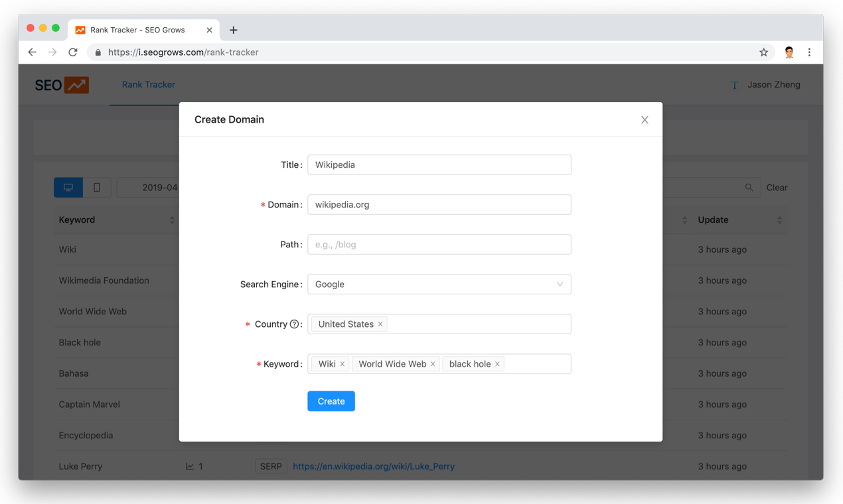Viewport: 843px width, 504px height.
Task: Reload the page in the browser
Action: point(73,52)
